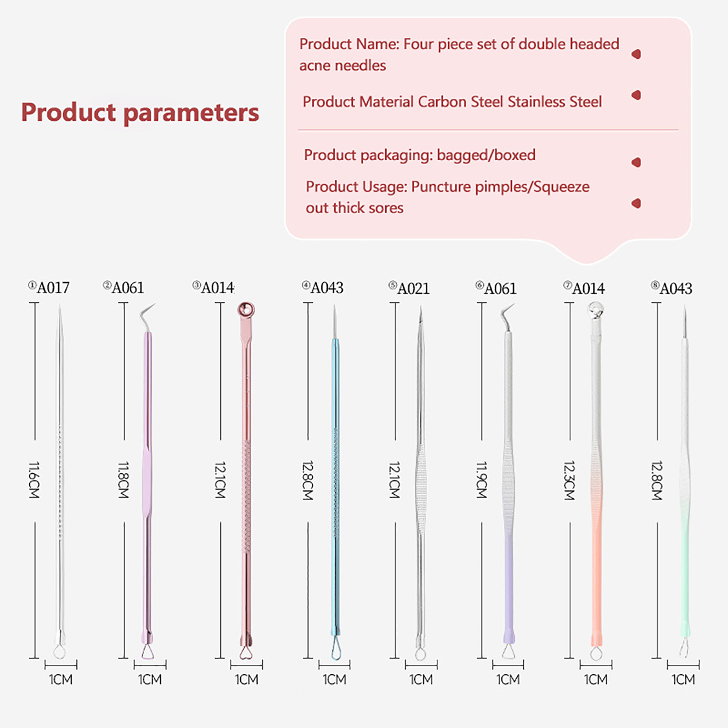Image resolution: width=728 pixels, height=728 pixels.
Task: Click the Product Material Carbon Steel text
Action: pos(452,102)
